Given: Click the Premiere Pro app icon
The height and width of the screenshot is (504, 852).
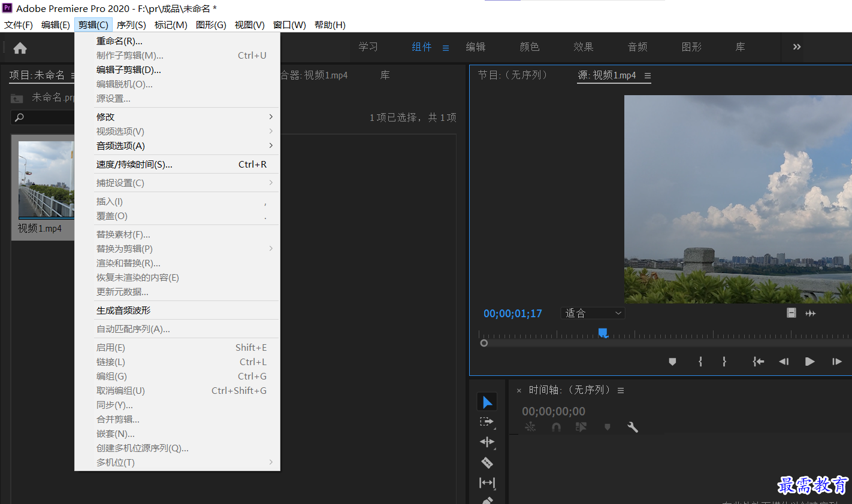Looking at the screenshot, I should 7,8.
